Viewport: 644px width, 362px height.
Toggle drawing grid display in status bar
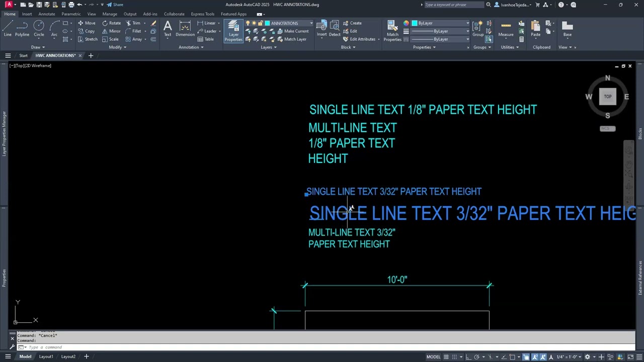(x=446, y=357)
